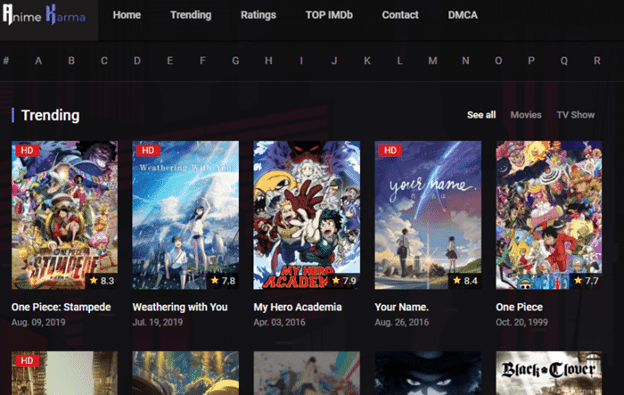Click the HD badge on Weathering with You
Viewport: 624px width, 395px height.
[148, 150]
